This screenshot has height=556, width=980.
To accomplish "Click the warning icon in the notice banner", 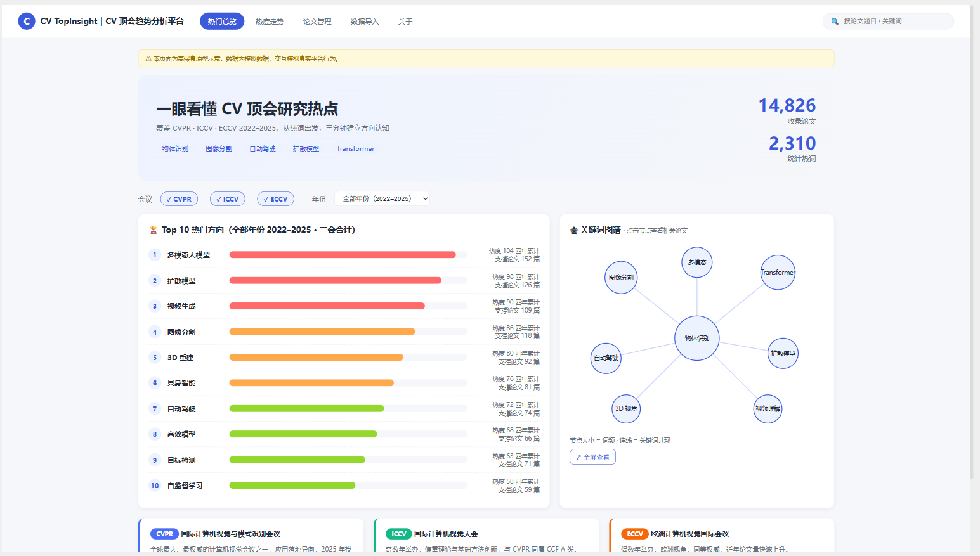I will pyautogui.click(x=148, y=58).
